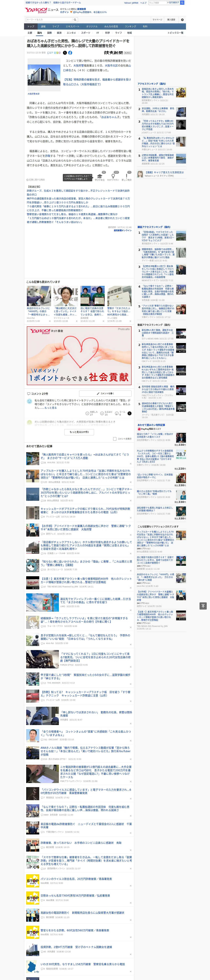Click the keyword search input field
The width and height of the screenshot is (210, 980).
pos(49,19)
